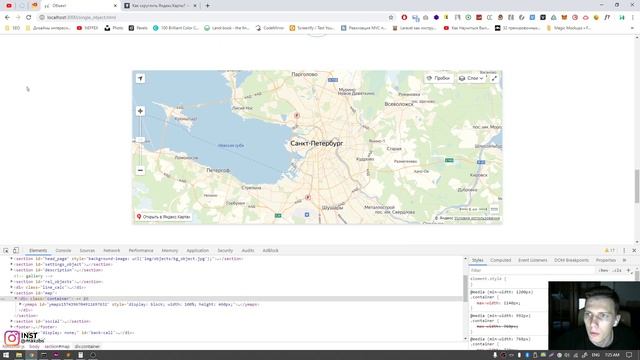Switch to the Console tab
Image resolution: width=640 pixels, height=360 pixels.
tap(63, 250)
